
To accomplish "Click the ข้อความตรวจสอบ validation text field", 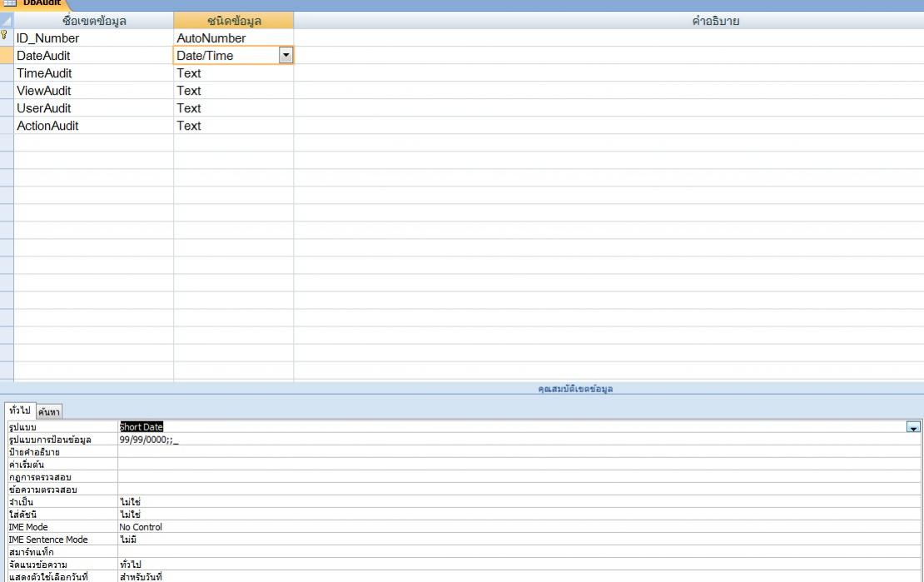I will point(519,490).
